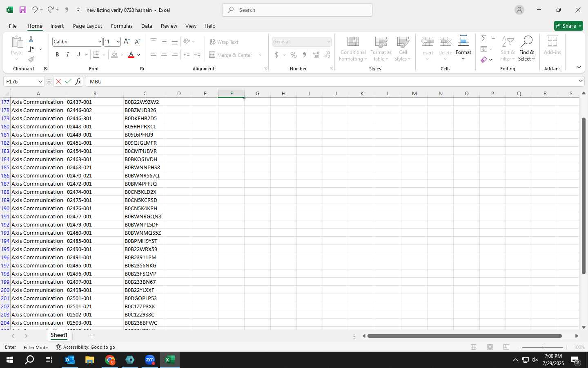Apply AutoSum using the sigma icon

[484, 38]
